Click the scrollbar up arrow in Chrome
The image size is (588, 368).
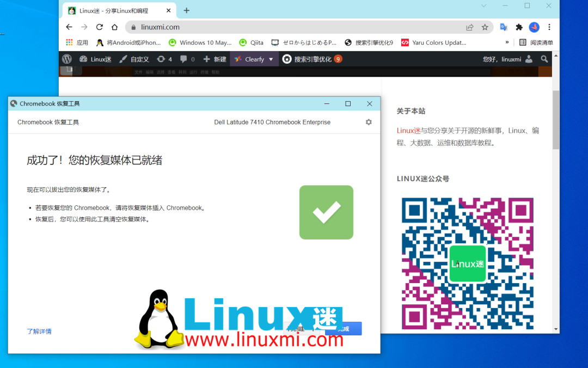point(556,56)
